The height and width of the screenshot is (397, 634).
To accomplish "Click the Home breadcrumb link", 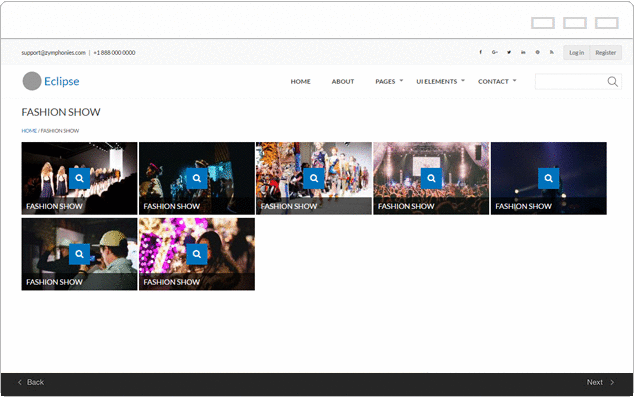I will [x=29, y=131].
